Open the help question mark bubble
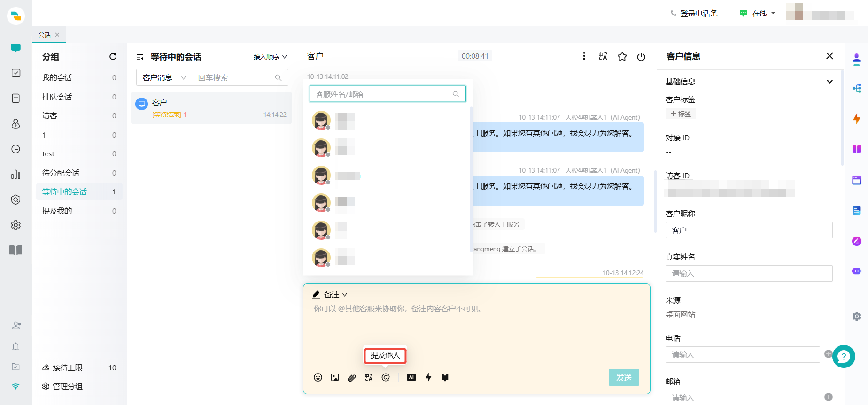Screen dimensions: 868x405 click(844, 356)
